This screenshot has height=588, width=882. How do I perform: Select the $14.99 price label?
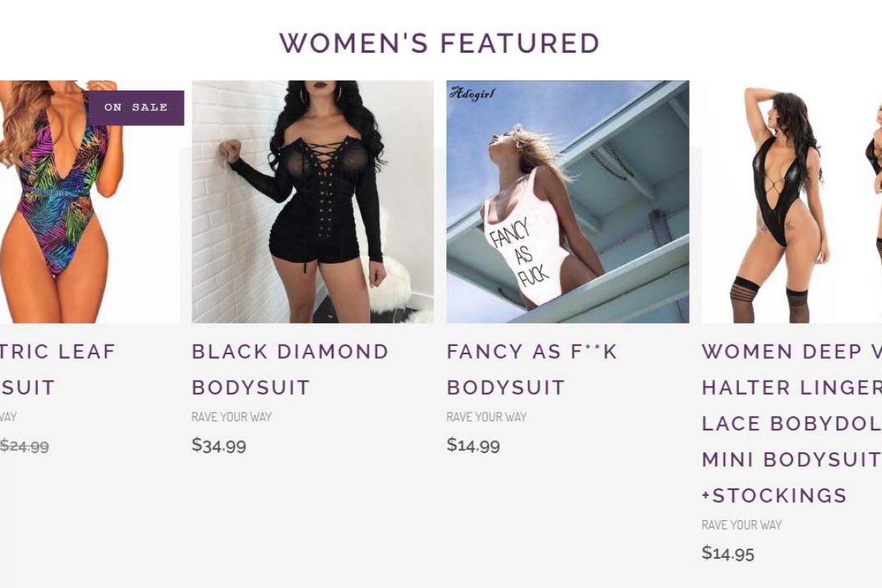point(473,445)
